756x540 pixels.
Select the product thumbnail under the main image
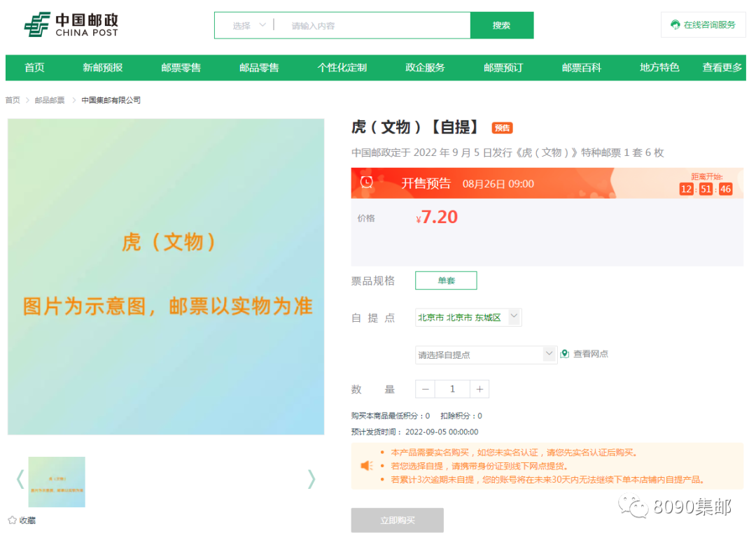click(57, 482)
